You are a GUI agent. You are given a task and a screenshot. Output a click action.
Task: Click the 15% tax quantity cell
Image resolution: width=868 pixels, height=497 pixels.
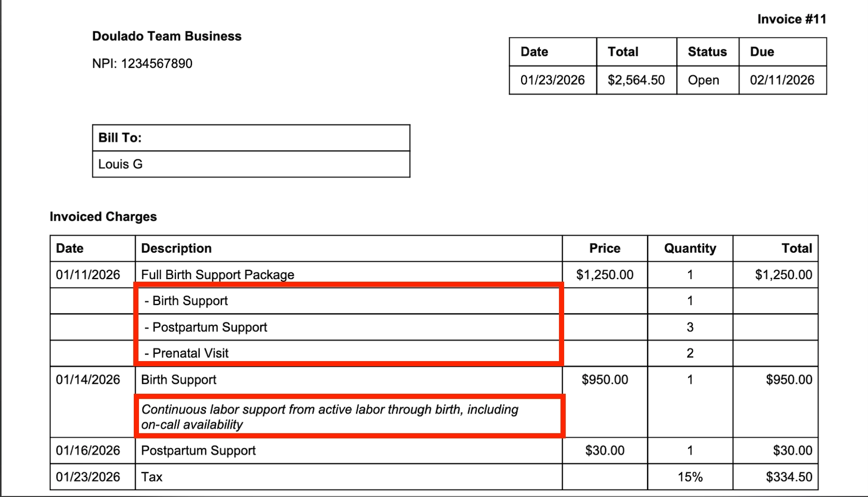690,477
